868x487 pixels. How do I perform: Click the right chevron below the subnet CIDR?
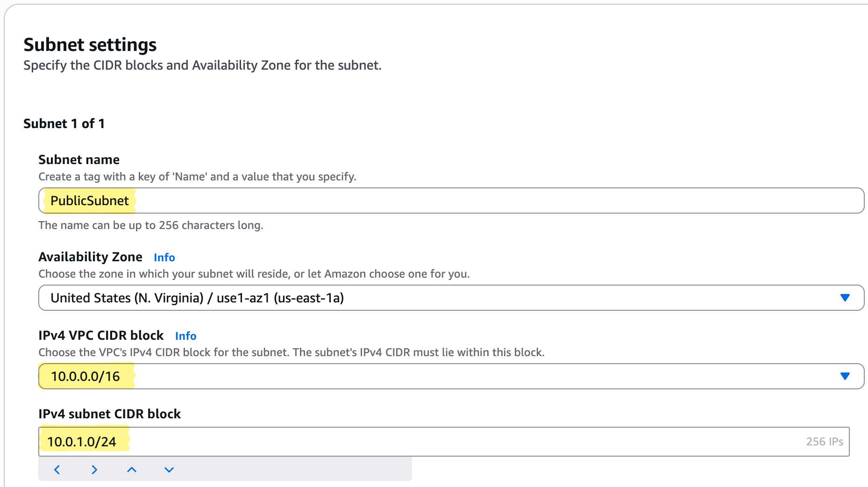[94, 470]
